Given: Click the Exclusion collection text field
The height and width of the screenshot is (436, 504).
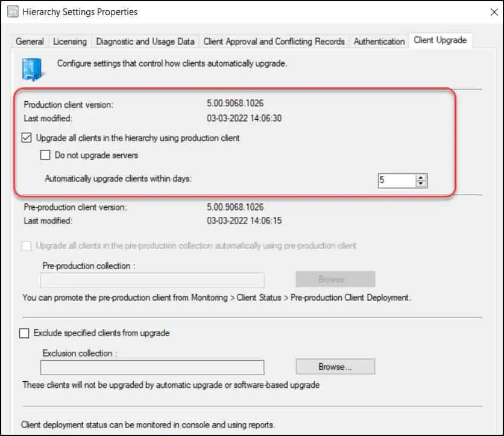Looking at the screenshot, I should tap(153, 367).
